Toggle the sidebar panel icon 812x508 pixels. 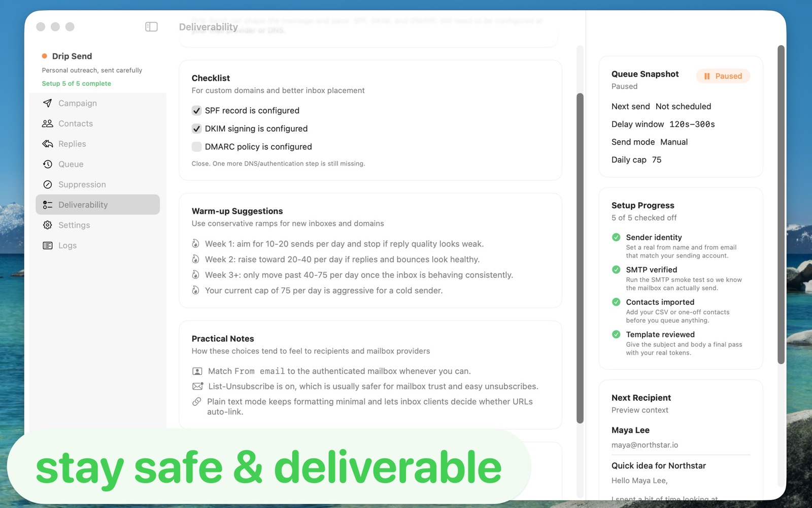[x=151, y=26]
